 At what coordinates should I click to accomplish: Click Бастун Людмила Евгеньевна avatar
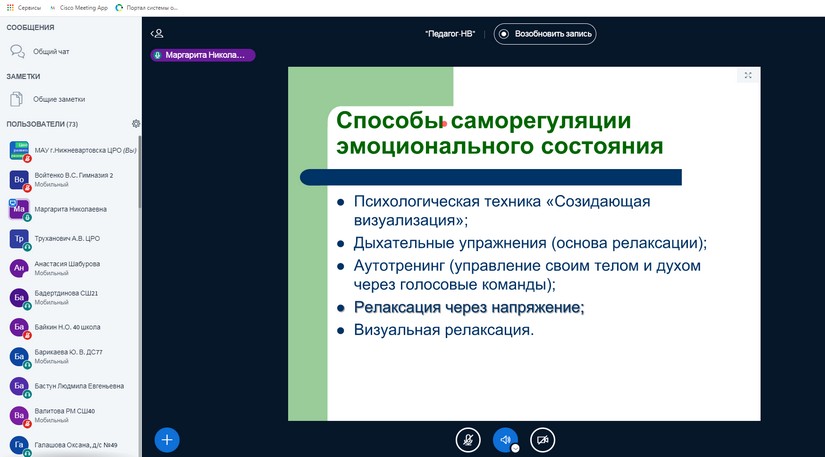(x=19, y=386)
